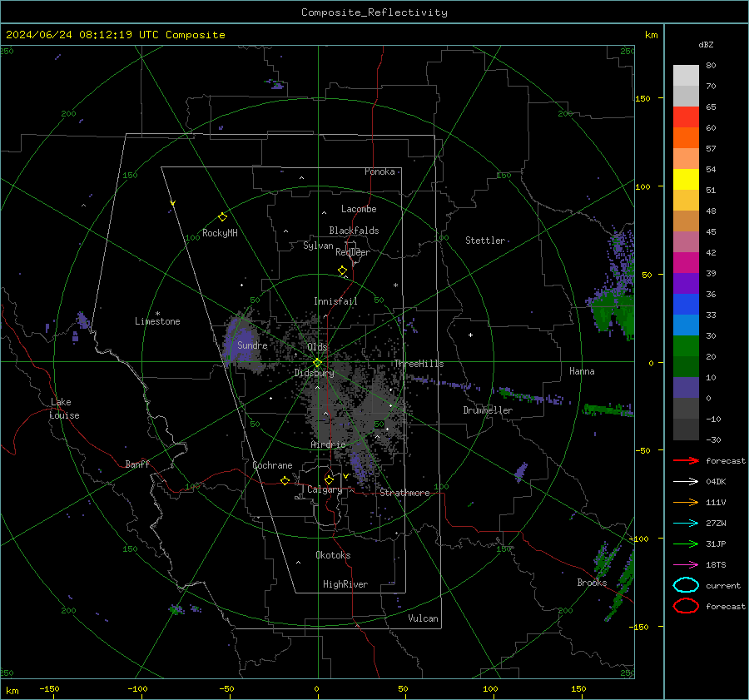The image size is (749, 700).
Task: Click the HighRiver city label
Action: pyautogui.click(x=345, y=585)
